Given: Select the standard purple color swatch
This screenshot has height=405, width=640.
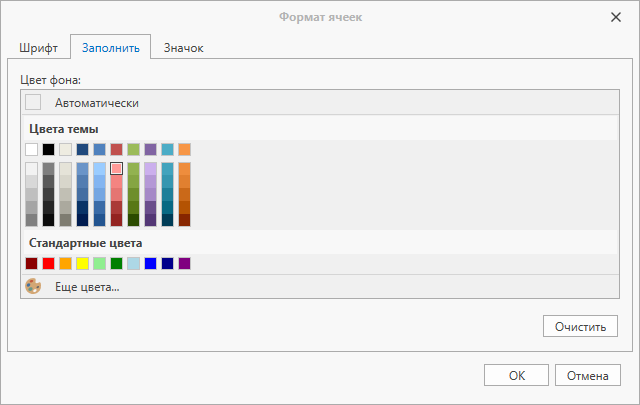Looking at the screenshot, I should coord(184,263).
